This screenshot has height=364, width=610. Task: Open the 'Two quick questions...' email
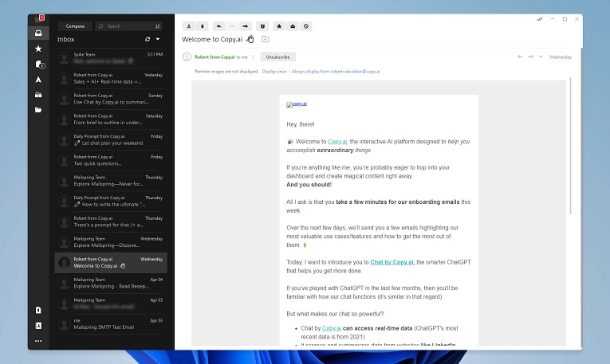(x=111, y=160)
